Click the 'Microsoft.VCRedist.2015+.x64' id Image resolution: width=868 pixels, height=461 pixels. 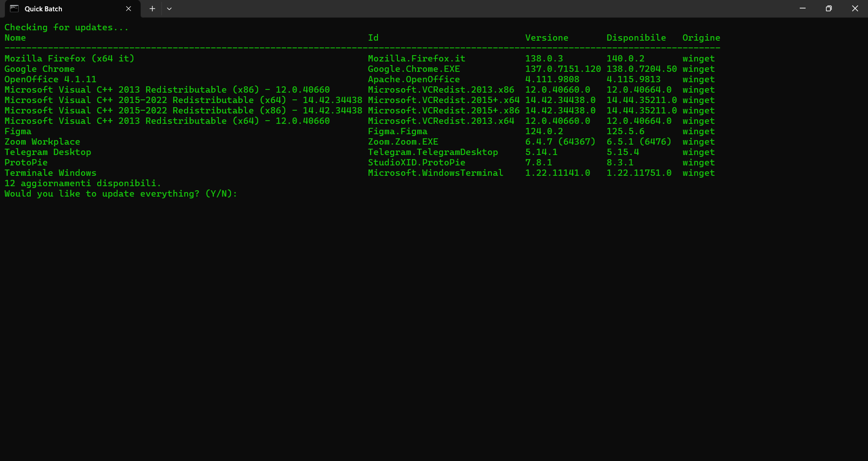pos(444,100)
